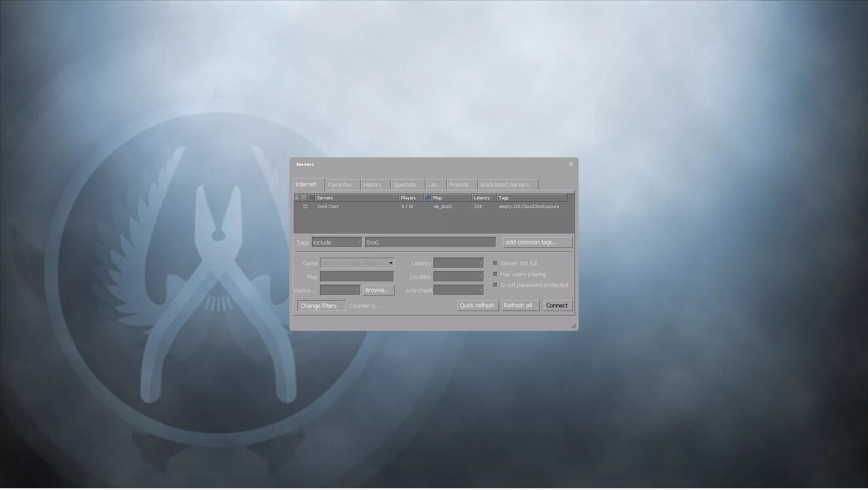Switch to the Favorites tab
This screenshot has height=490, width=868.
click(x=339, y=185)
